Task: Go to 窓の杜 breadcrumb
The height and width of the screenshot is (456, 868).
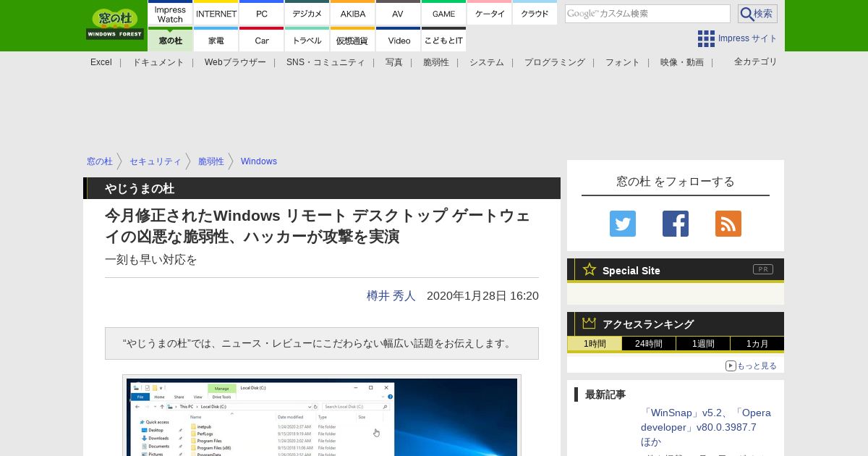Action: point(100,161)
